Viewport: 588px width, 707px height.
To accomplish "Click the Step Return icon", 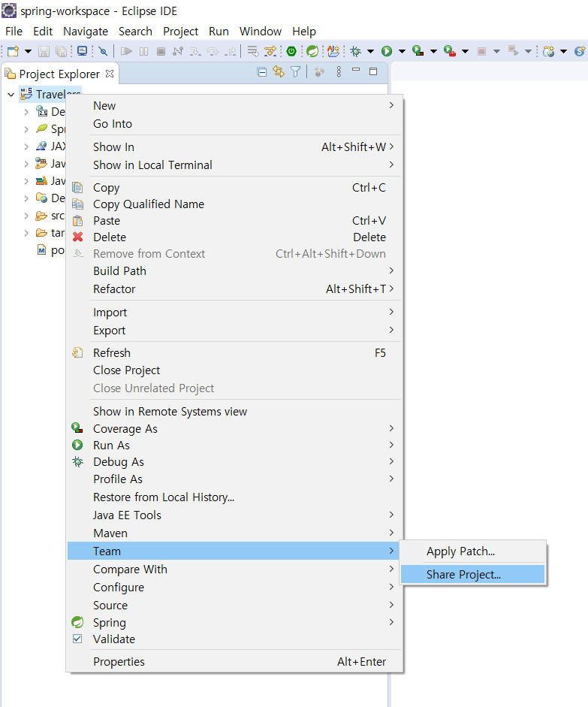I will click(231, 51).
